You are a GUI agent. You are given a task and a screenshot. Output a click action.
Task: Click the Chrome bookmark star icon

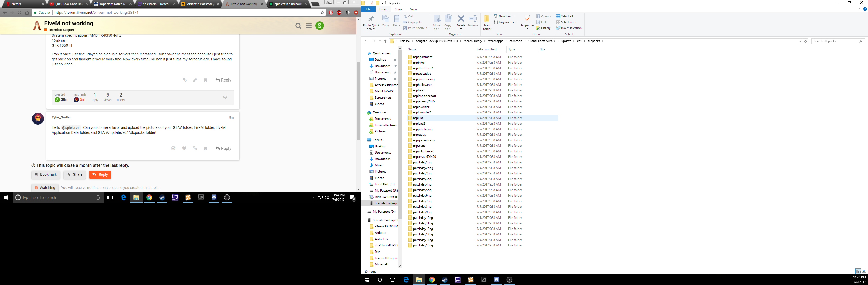pyautogui.click(x=322, y=12)
